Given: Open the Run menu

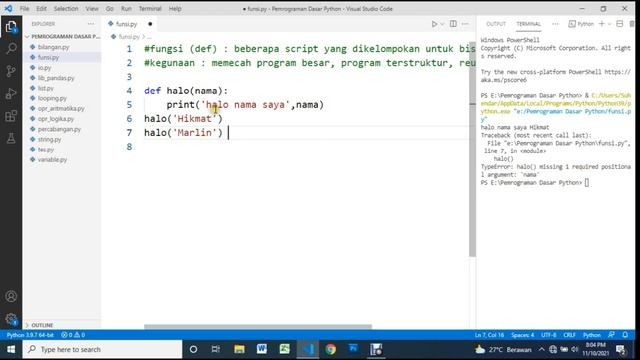Looking at the screenshot, I should tap(126, 9).
